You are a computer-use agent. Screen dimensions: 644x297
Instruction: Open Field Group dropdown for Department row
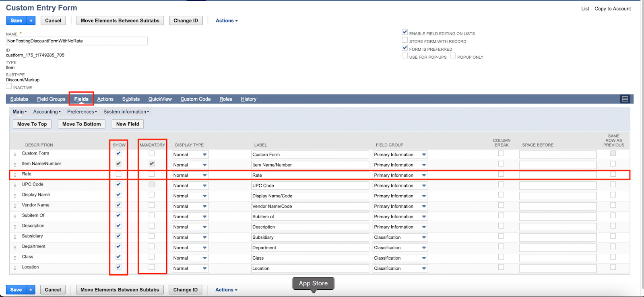400,248
